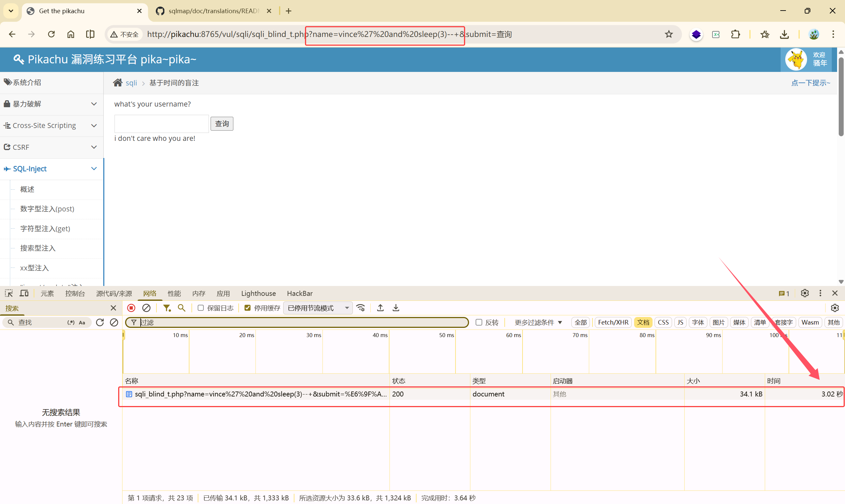Click the record network log button

pyautogui.click(x=131, y=308)
